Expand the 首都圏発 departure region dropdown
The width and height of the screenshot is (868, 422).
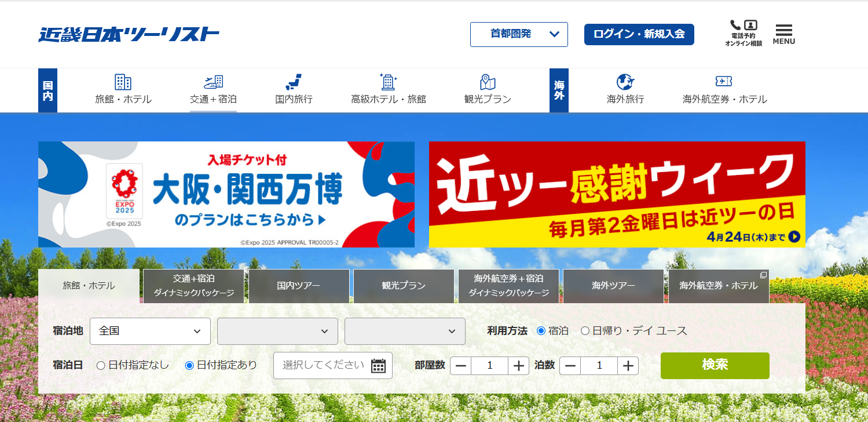(x=519, y=34)
